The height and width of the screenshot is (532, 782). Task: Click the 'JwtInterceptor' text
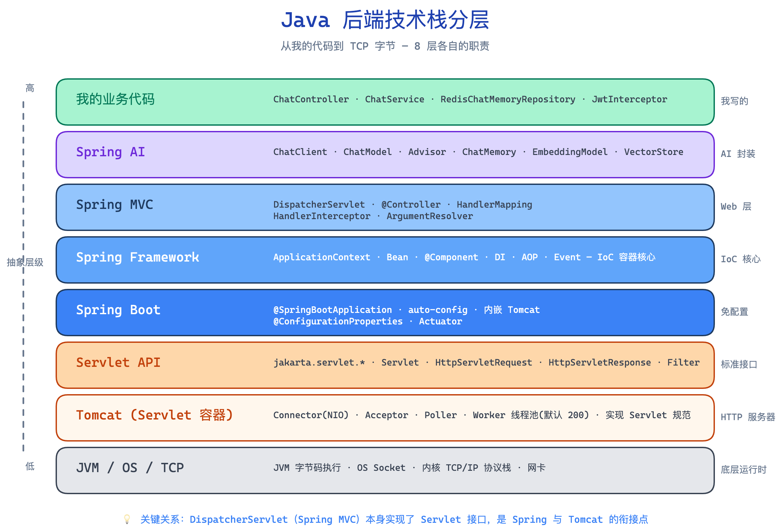(630, 99)
